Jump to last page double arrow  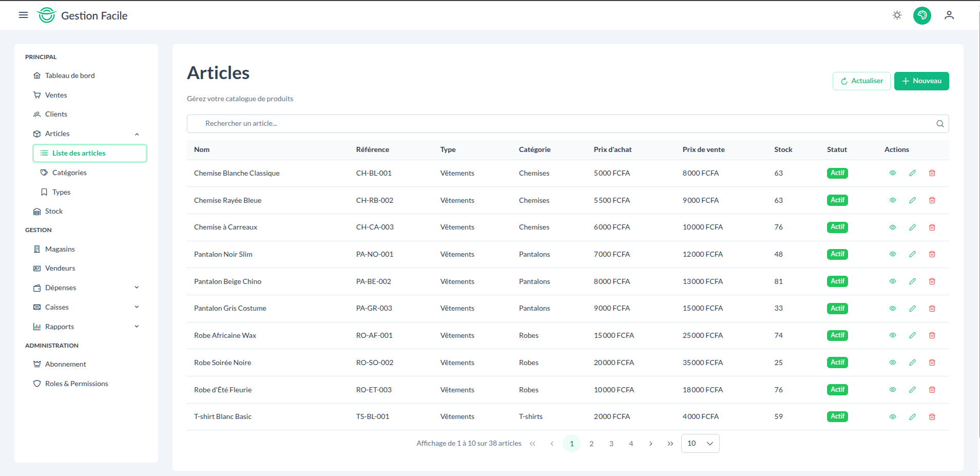[x=670, y=444]
